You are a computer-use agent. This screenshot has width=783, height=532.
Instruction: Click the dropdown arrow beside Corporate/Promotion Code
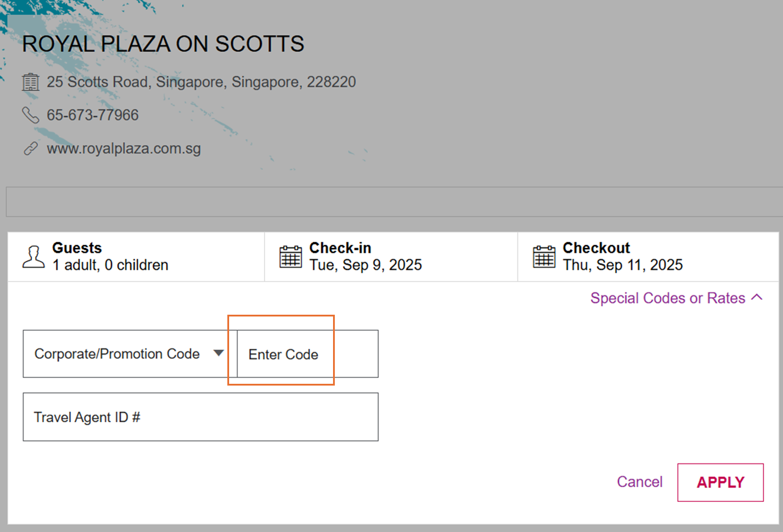click(x=218, y=354)
